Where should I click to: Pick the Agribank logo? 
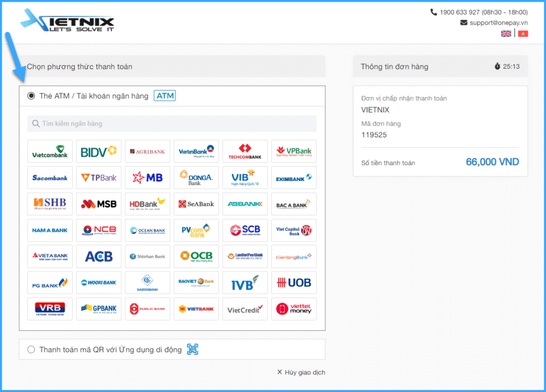147,151
